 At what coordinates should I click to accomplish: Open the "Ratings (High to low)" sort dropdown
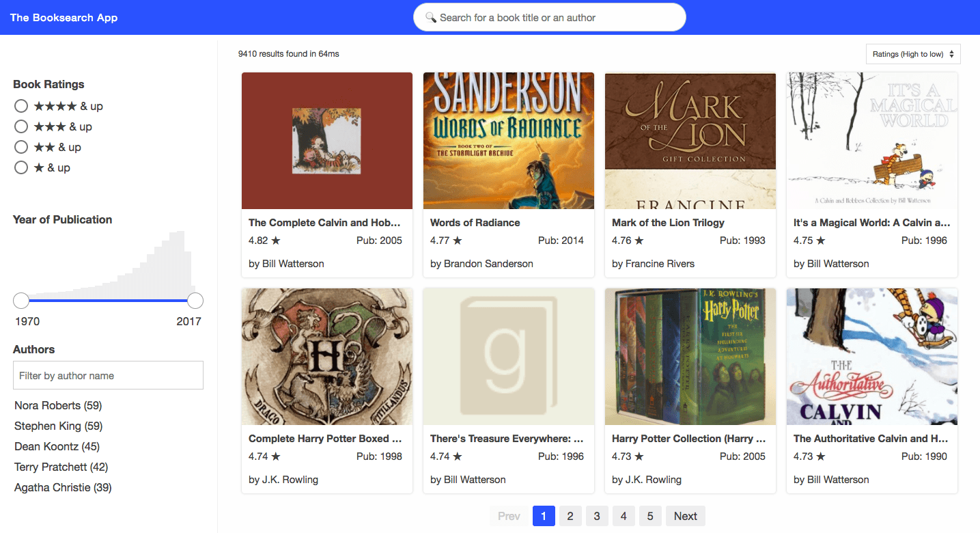pos(912,53)
